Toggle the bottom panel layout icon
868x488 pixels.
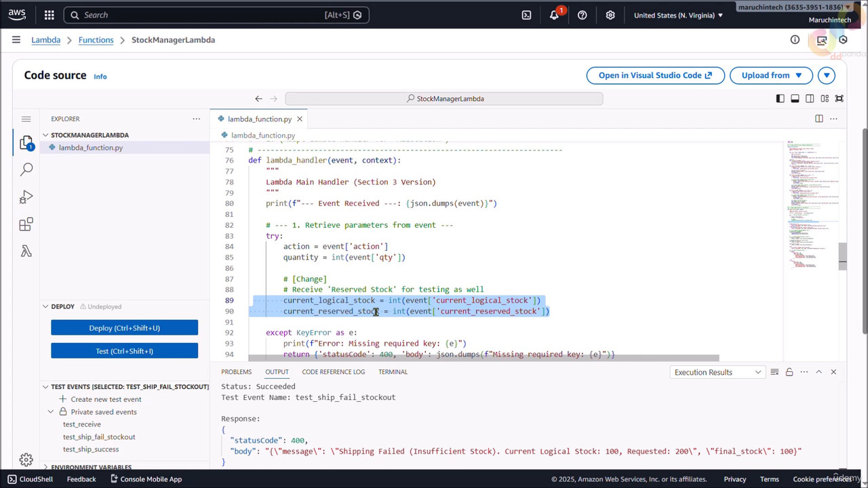tap(795, 98)
